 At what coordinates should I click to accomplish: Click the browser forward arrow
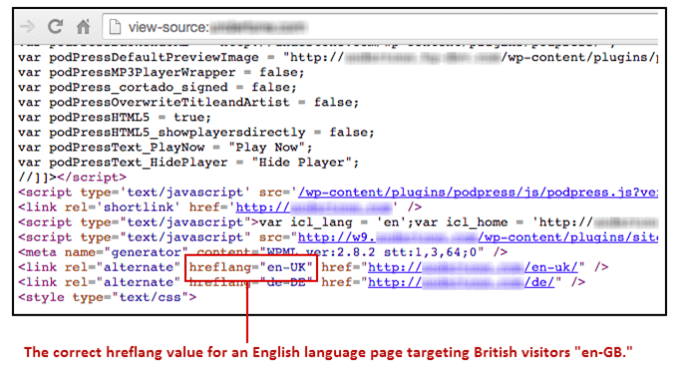click(x=27, y=27)
